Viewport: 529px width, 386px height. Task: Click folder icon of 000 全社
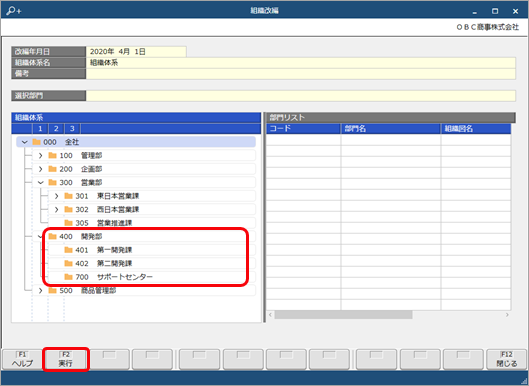coord(36,142)
